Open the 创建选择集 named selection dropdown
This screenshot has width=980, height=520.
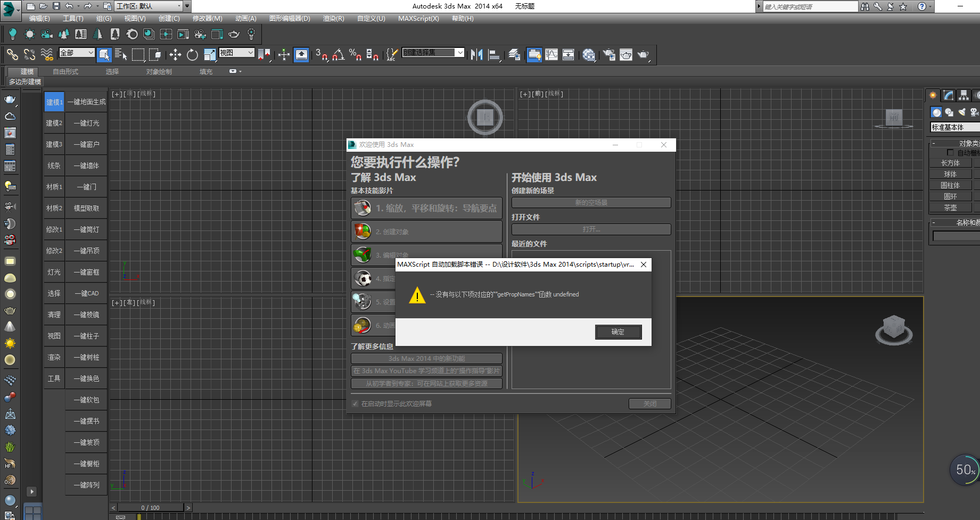coord(433,53)
